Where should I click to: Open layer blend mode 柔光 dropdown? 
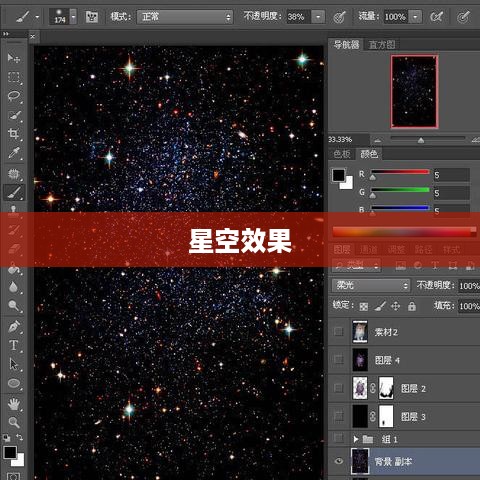[x=371, y=286]
